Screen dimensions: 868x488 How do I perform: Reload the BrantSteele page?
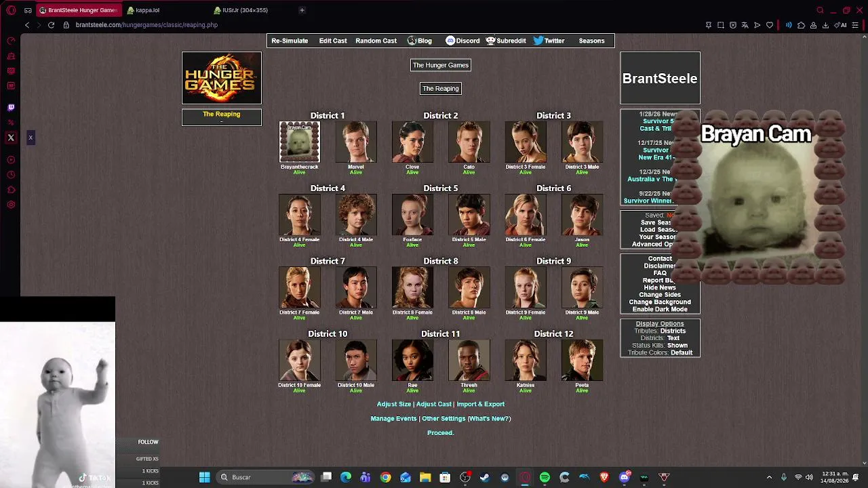click(51, 25)
